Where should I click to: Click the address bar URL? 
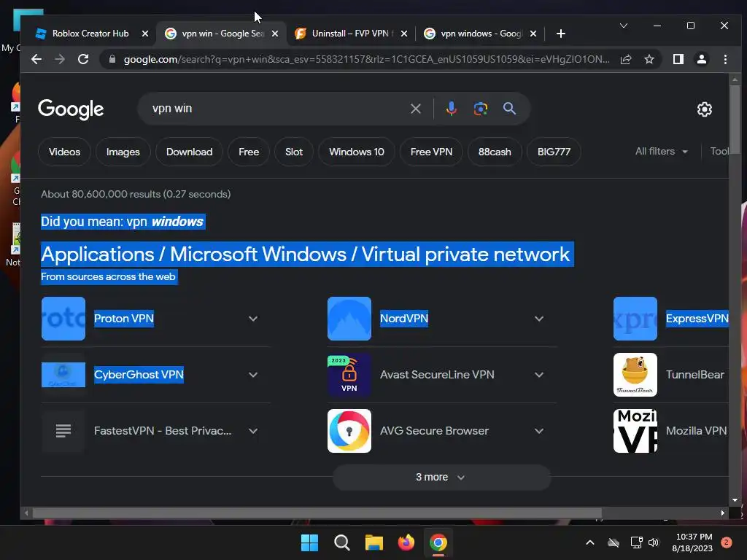366,60
